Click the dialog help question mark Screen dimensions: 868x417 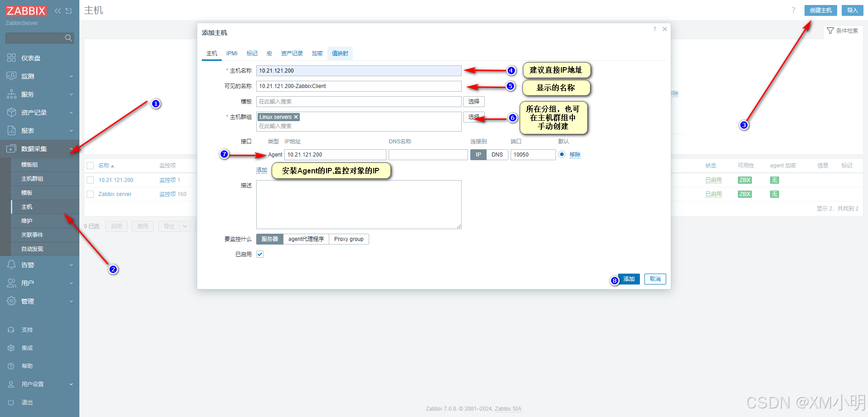(654, 29)
